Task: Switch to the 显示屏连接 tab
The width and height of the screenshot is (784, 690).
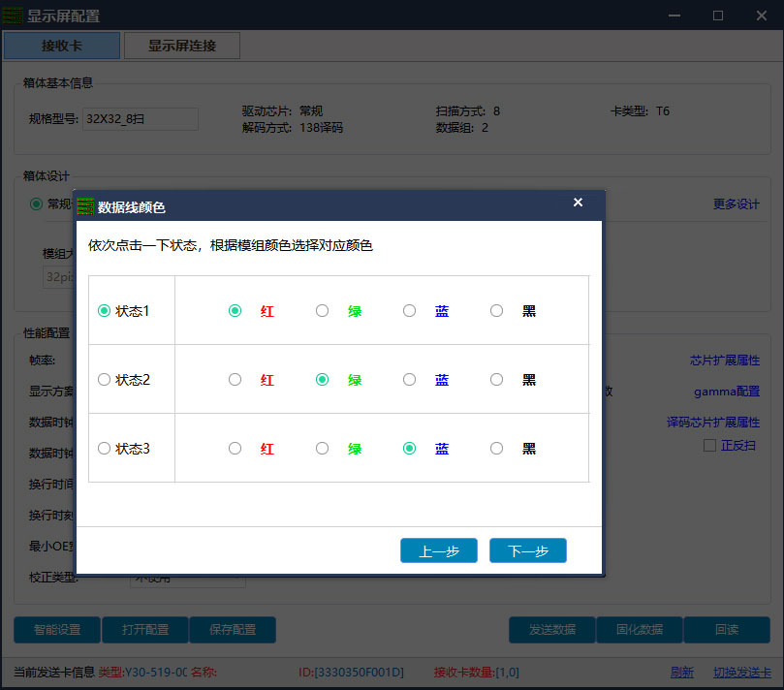Action: pyautogui.click(x=182, y=46)
